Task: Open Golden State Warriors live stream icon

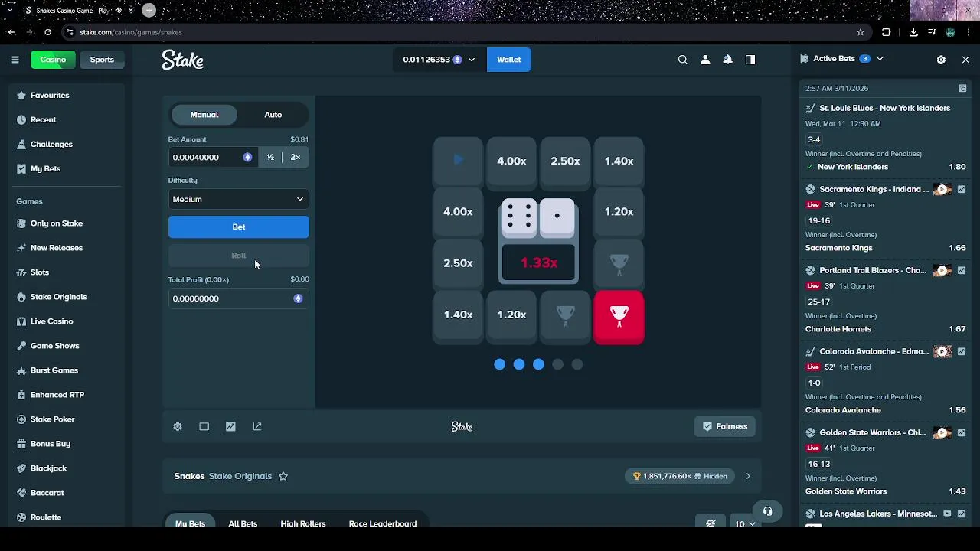Action: [942, 432]
